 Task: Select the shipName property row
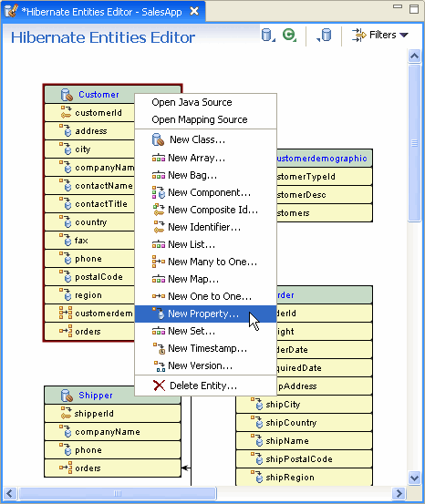tap(304, 441)
